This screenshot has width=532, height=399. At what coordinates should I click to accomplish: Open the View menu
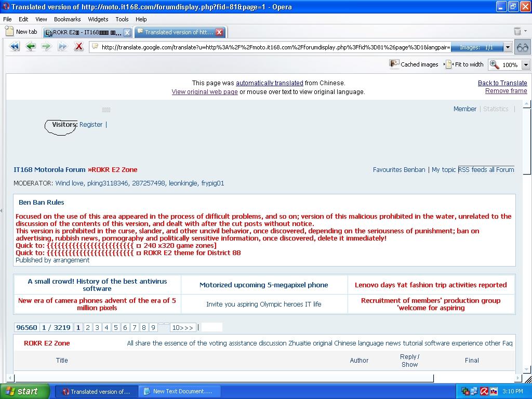(41, 19)
